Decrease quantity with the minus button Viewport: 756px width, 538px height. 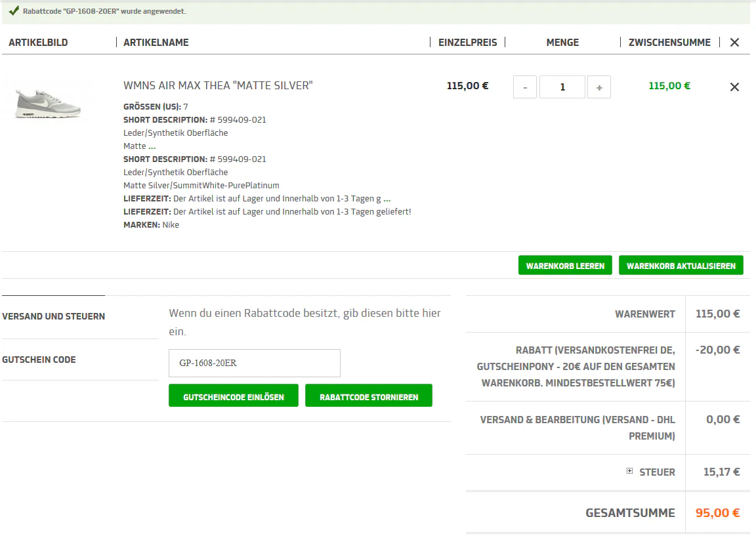click(525, 87)
